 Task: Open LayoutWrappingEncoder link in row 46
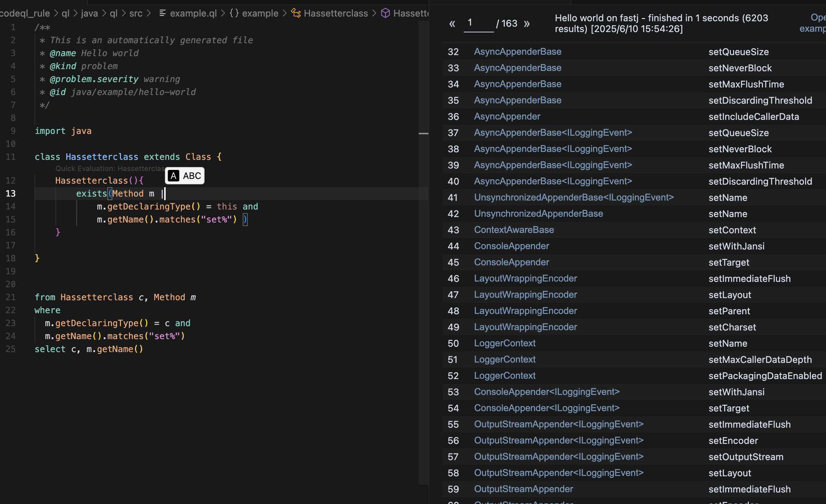(525, 278)
